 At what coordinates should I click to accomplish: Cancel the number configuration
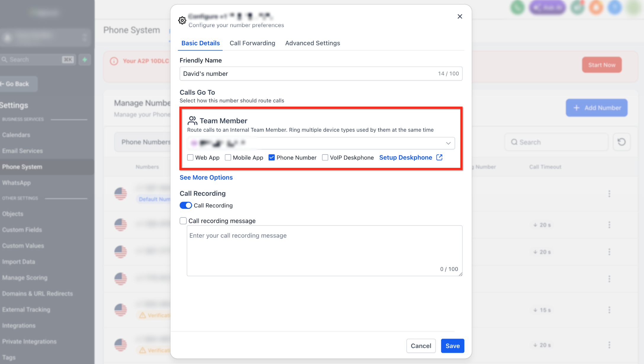coord(421,346)
